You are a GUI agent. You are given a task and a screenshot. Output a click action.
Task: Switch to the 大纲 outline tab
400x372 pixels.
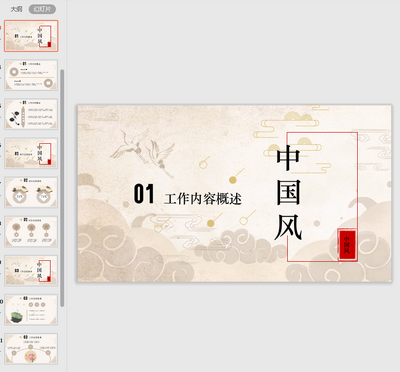[16, 9]
